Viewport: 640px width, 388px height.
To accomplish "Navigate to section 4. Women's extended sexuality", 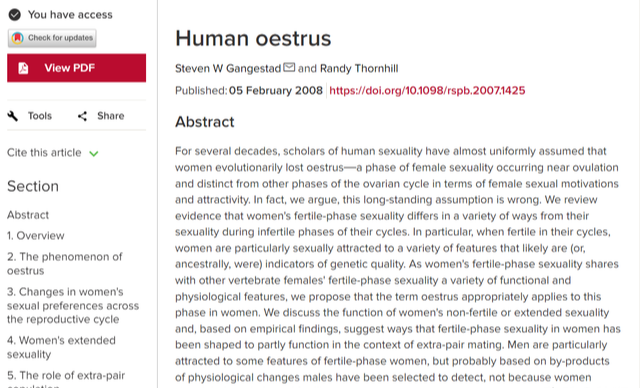I will point(61,347).
